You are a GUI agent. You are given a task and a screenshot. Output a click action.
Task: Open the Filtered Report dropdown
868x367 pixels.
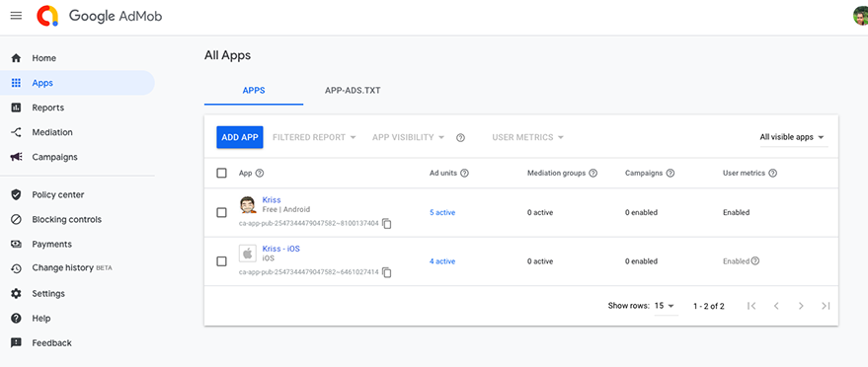[x=314, y=137]
